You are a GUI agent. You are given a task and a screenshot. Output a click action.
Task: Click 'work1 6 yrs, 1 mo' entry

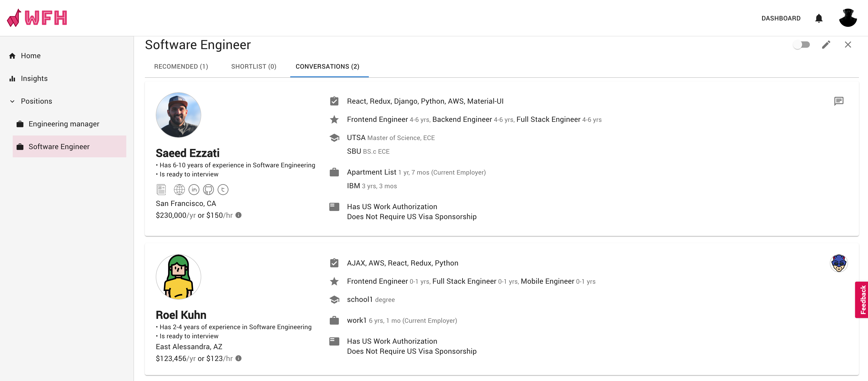[x=402, y=320]
